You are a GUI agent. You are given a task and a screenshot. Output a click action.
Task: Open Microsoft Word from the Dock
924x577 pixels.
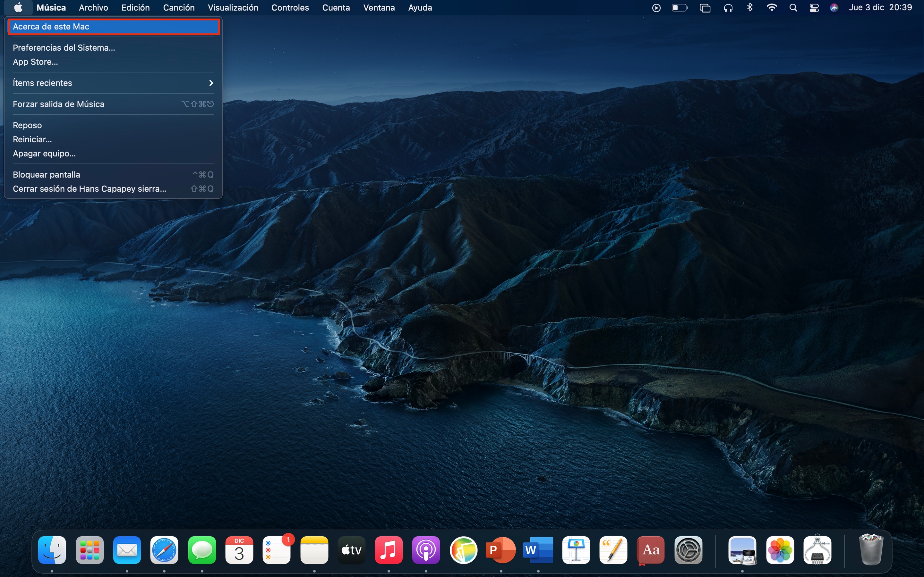pos(538,550)
